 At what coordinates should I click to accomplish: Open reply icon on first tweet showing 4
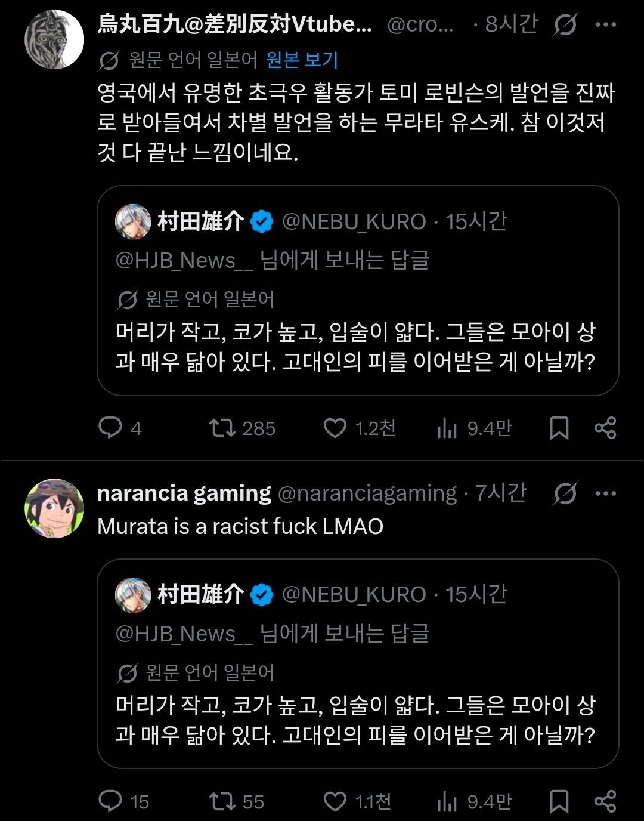tap(110, 428)
